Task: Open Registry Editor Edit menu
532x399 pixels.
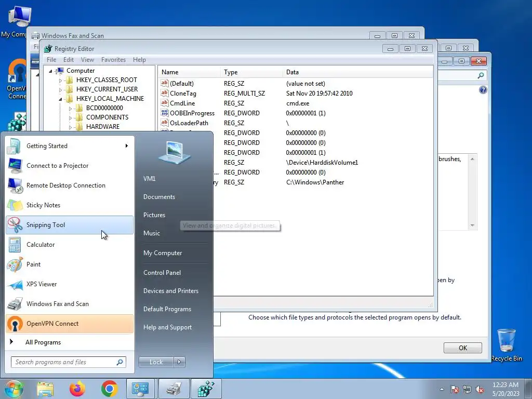Action: [x=69, y=60]
